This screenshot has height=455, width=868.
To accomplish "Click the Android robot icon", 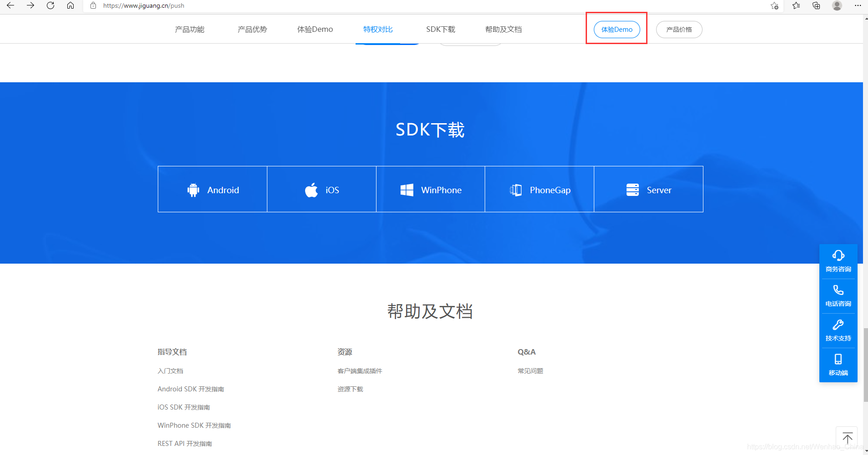I will coord(193,190).
